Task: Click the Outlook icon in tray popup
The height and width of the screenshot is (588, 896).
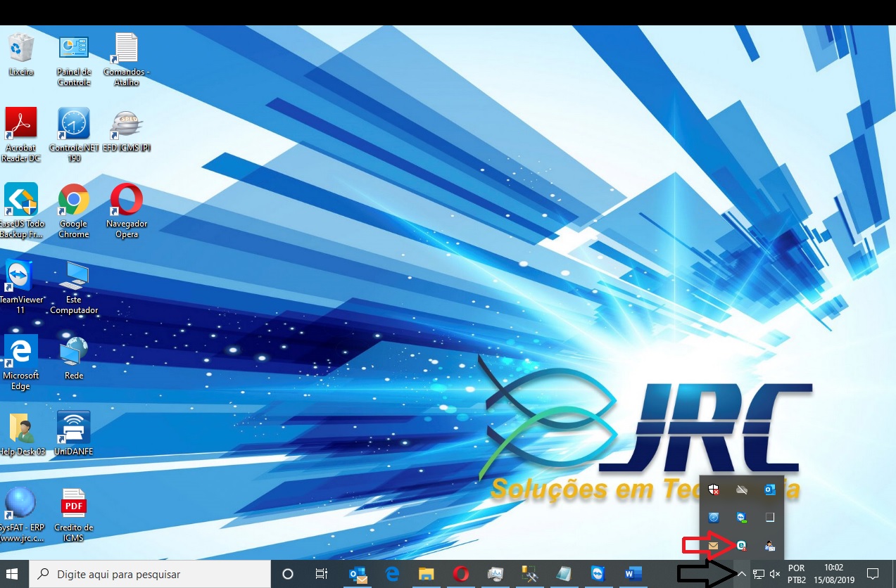Action: tap(769, 490)
